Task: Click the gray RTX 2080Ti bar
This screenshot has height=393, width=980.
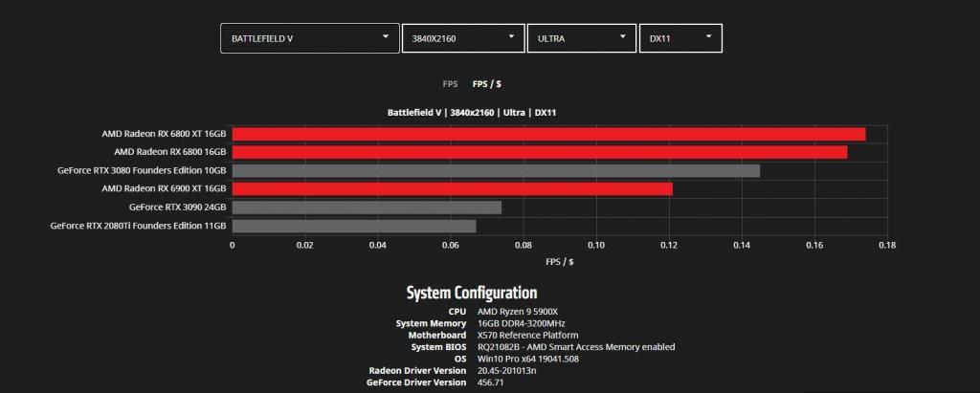Action: 353,226
